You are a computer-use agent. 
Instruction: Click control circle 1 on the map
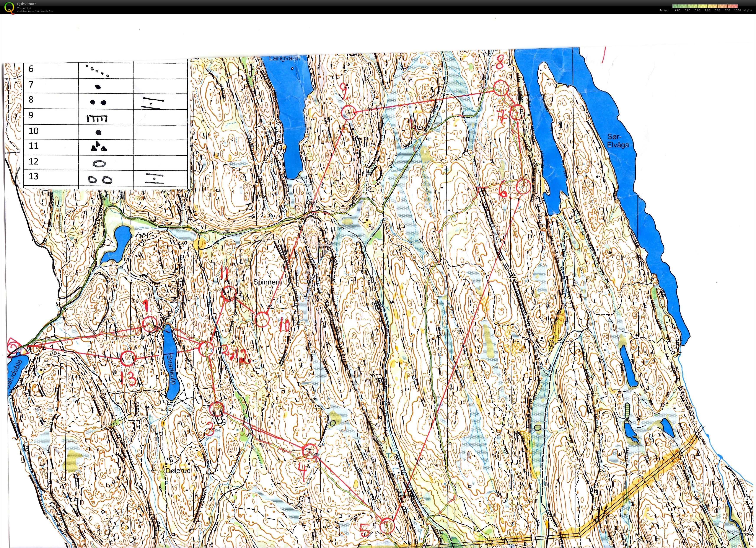[x=149, y=324]
